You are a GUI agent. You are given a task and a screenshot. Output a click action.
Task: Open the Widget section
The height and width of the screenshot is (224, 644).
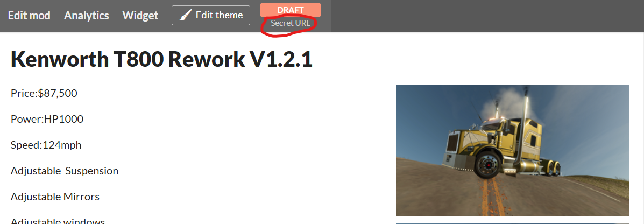[140, 16]
